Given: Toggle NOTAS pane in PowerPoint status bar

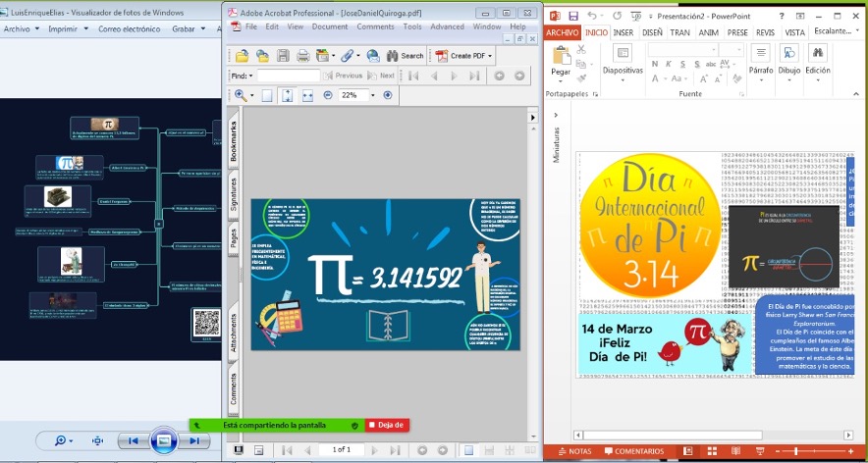Looking at the screenshot, I should (573, 451).
